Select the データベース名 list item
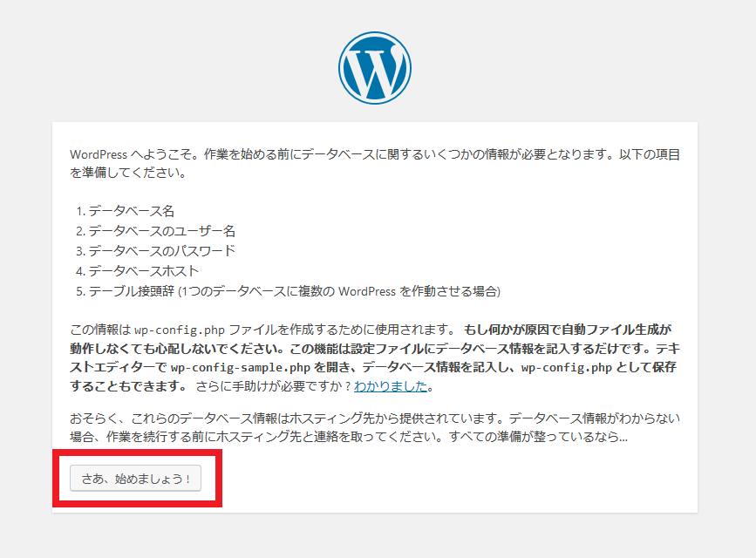This screenshot has height=558, width=756. 132,211
